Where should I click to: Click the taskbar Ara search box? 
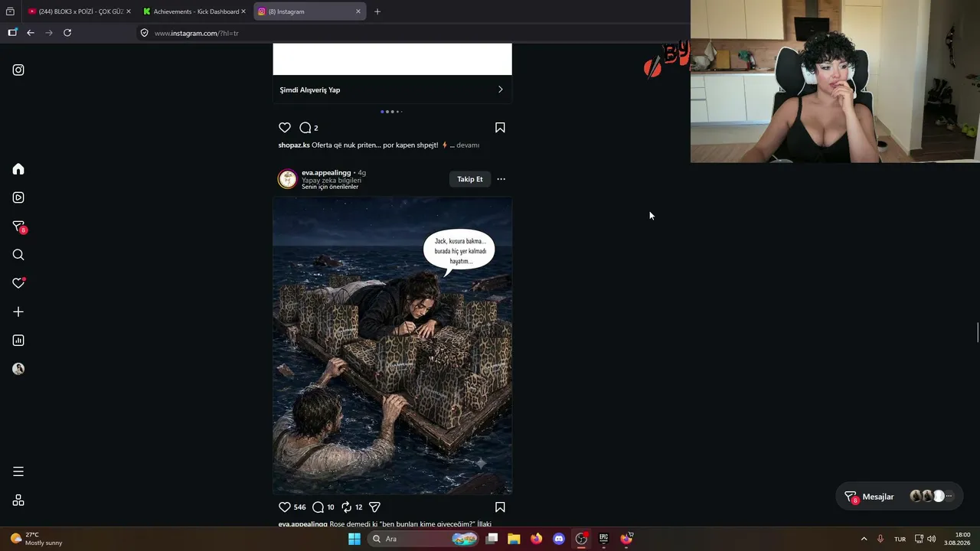pyautogui.click(x=423, y=539)
